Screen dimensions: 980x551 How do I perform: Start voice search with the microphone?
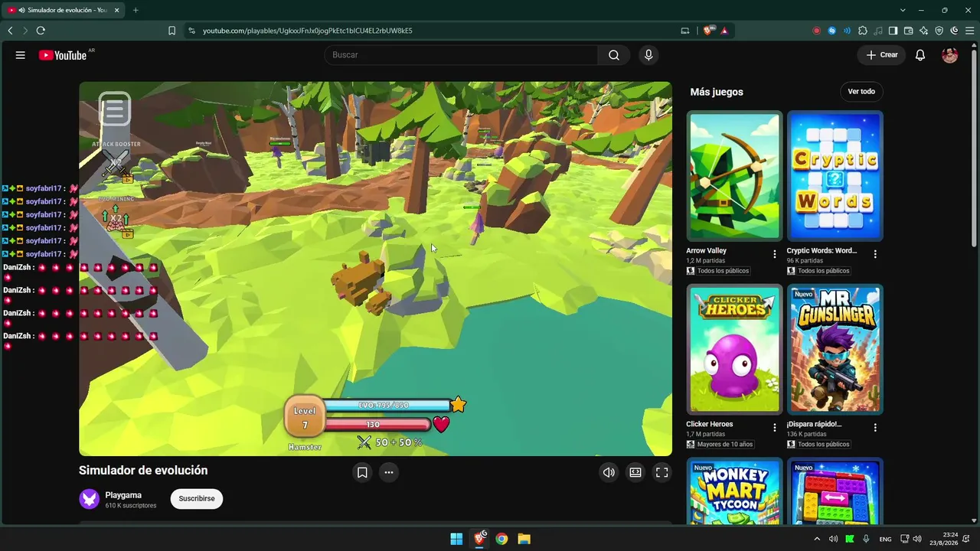click(648, 55)
